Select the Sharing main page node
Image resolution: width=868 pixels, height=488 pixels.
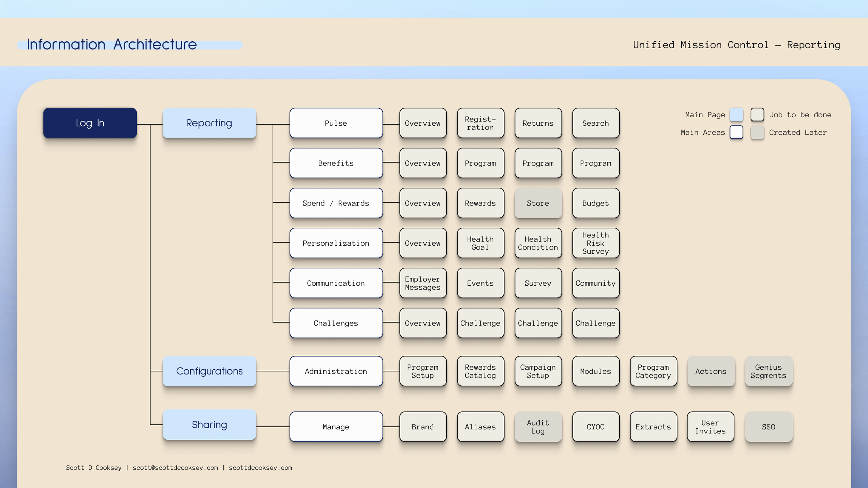(209, 425)
